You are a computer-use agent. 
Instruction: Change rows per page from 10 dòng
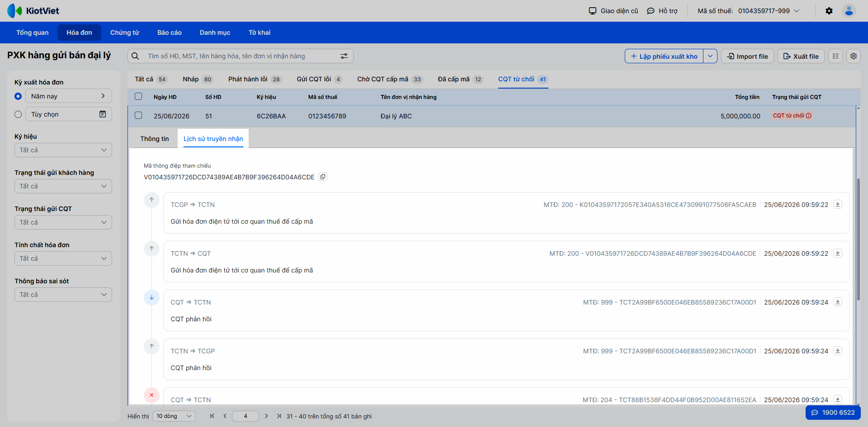(x=174, y=416)
